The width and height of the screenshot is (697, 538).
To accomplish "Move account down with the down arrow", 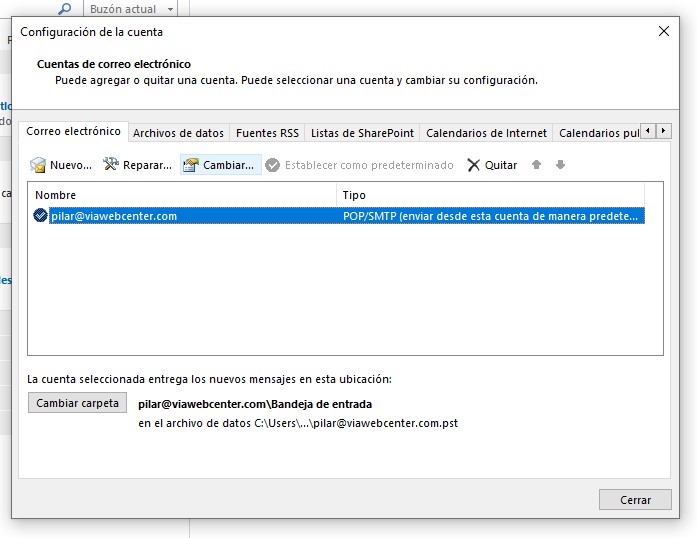I will tap(560, 165).
